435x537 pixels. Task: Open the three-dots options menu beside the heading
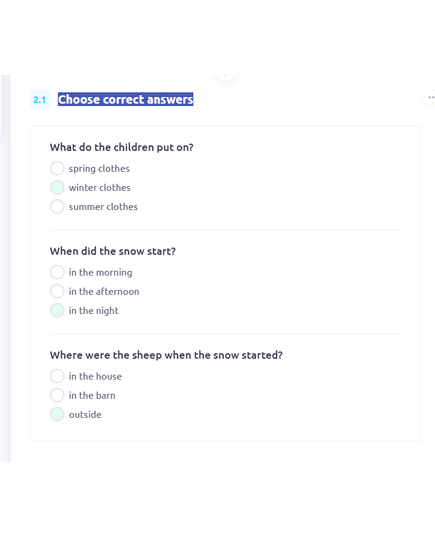pos(430,98)
